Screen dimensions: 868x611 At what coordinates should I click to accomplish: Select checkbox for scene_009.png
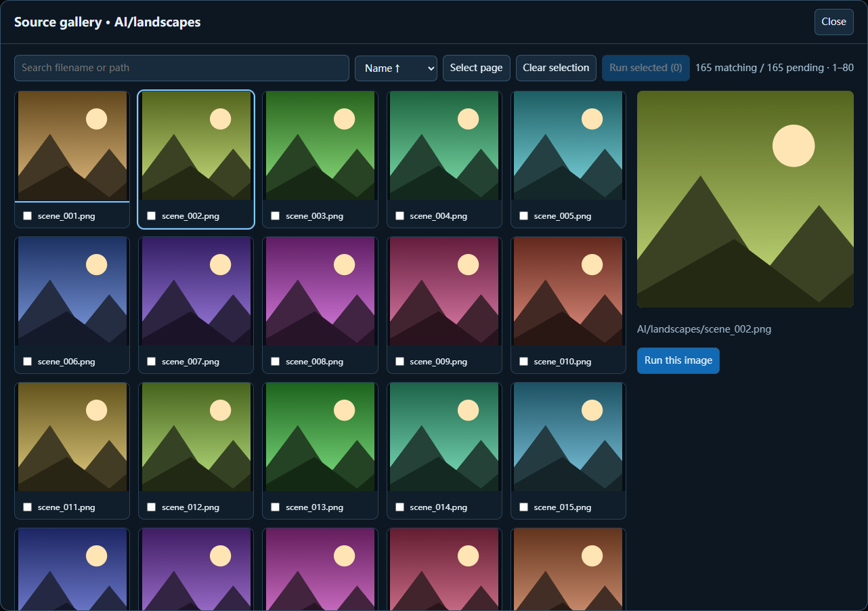(399, 362)
